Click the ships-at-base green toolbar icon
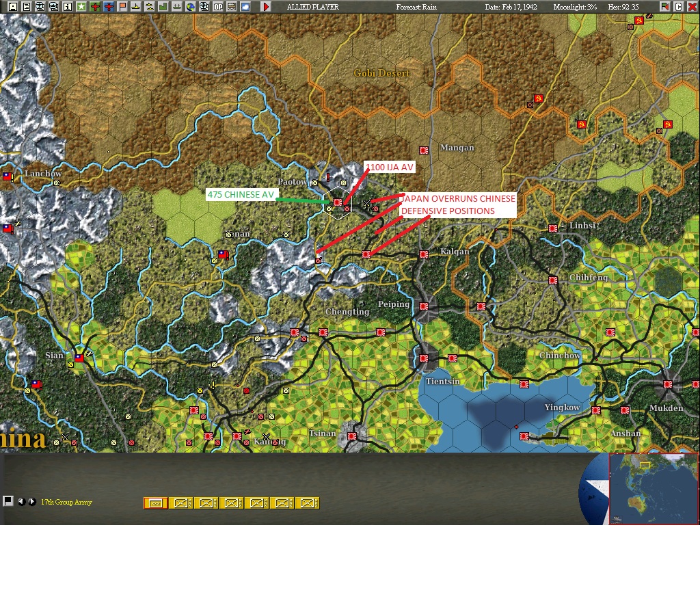 tap(177, 7)
